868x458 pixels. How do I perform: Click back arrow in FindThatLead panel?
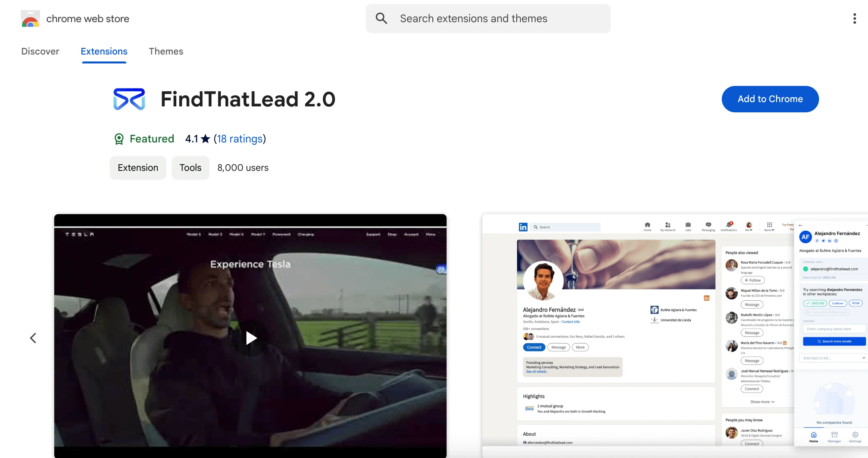pyautogui.click(x=801, y=225)
